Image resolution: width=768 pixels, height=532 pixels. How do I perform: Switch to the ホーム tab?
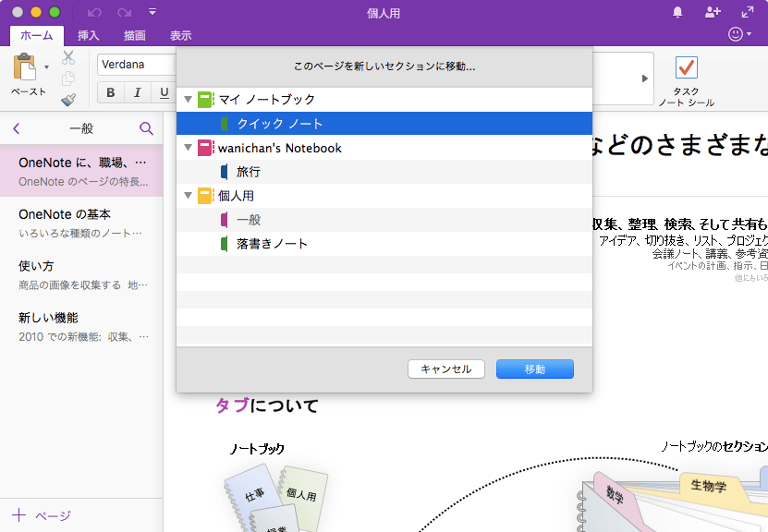(37, 35)
